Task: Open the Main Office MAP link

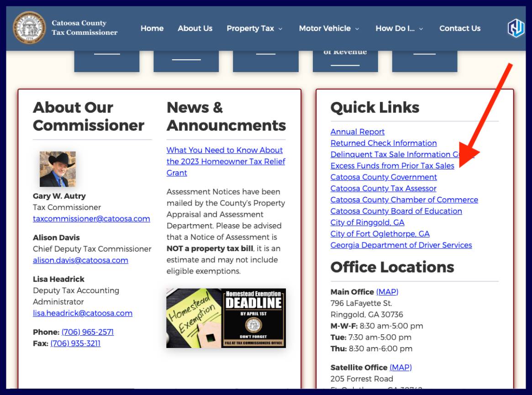Action: [387, 292]
